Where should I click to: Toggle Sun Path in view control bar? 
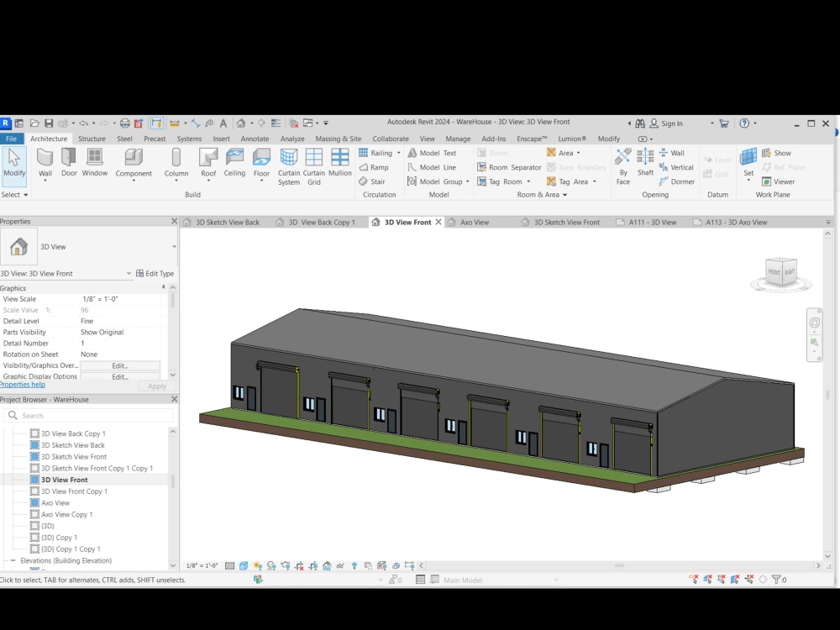(257, 564)
